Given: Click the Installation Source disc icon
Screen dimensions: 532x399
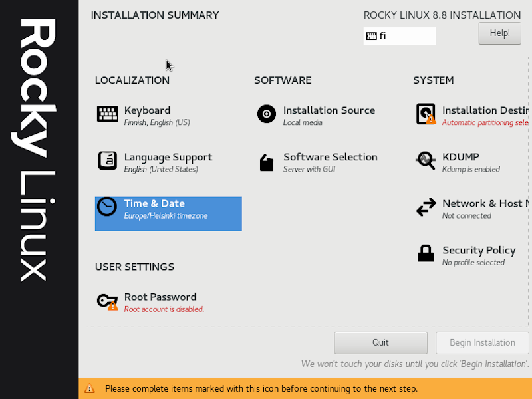Looking at the screenshot, I should coord(267,114).
